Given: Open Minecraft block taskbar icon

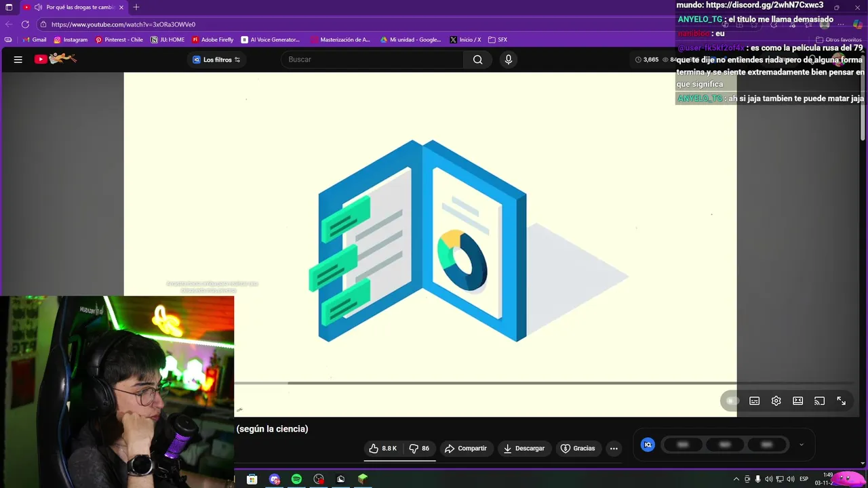Looking at the screenshot, I should [363, 479].
